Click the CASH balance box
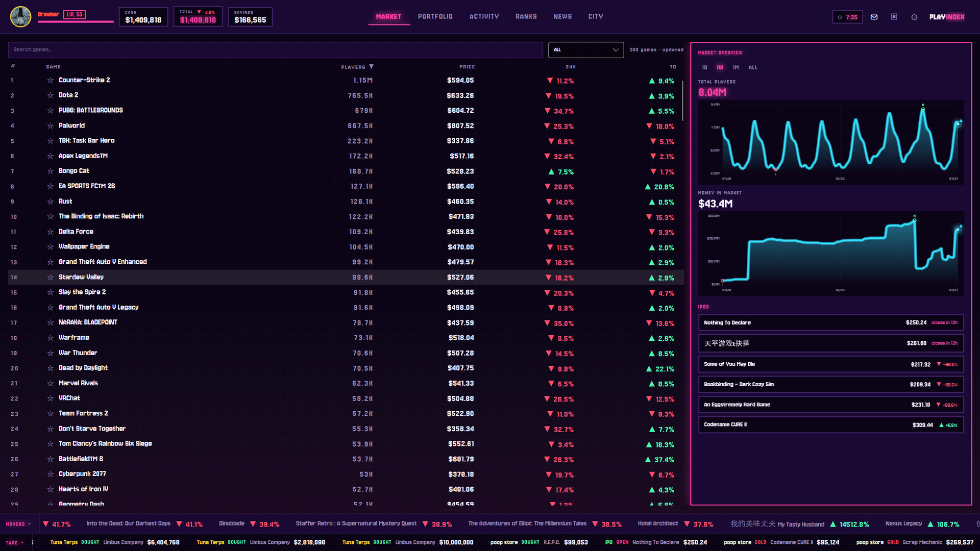 click(x=143, y=17)
